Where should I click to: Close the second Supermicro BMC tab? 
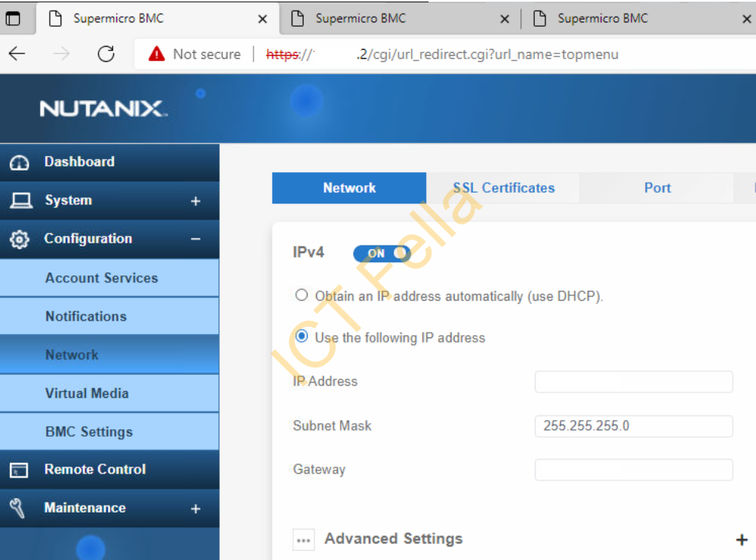(x=504, y=19)
